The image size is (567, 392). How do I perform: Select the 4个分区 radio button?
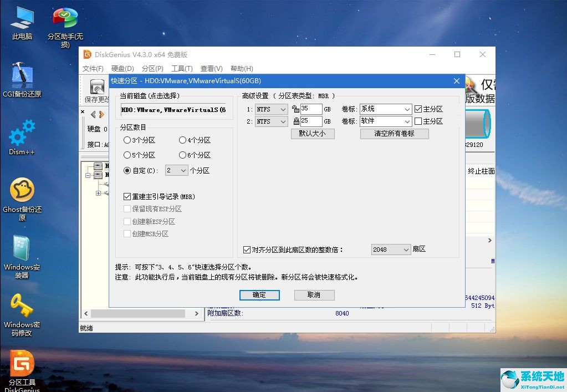pos(183,140)
